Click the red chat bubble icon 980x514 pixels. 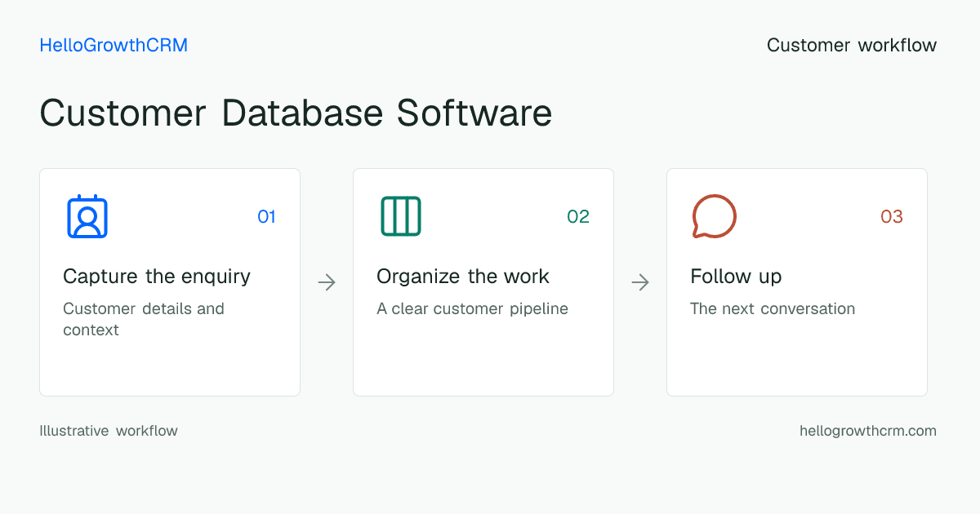(714, 216)
